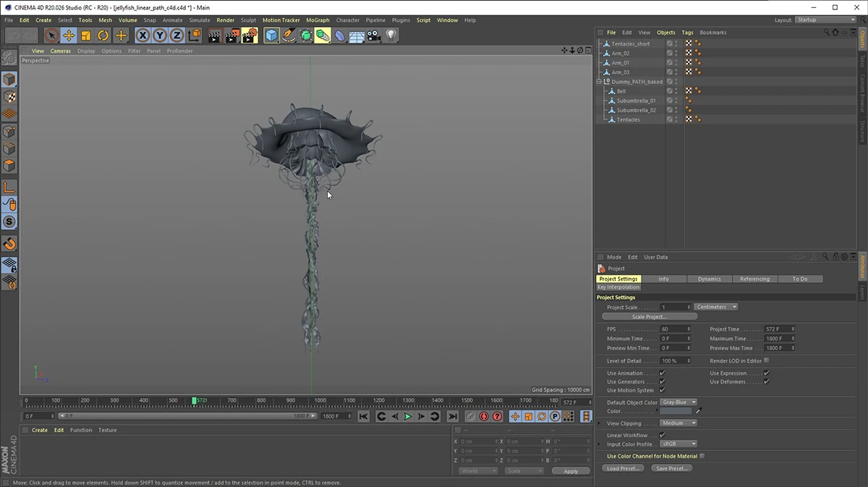Uncheck the Linear Workflow option

662,436
